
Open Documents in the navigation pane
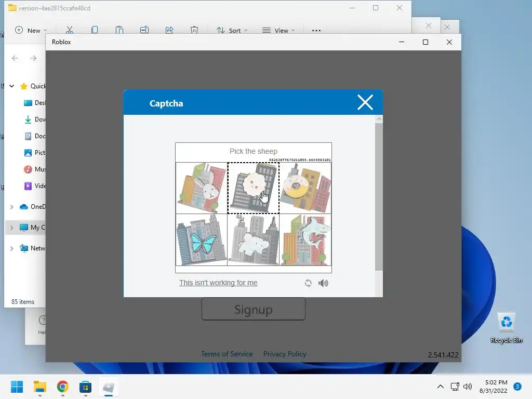click(x=35, y=136)
